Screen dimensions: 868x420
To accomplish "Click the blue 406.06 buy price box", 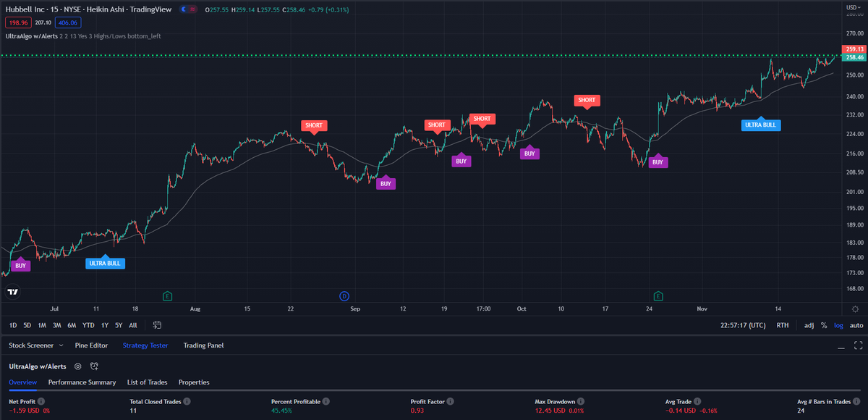I will click(x=67, y=22).
